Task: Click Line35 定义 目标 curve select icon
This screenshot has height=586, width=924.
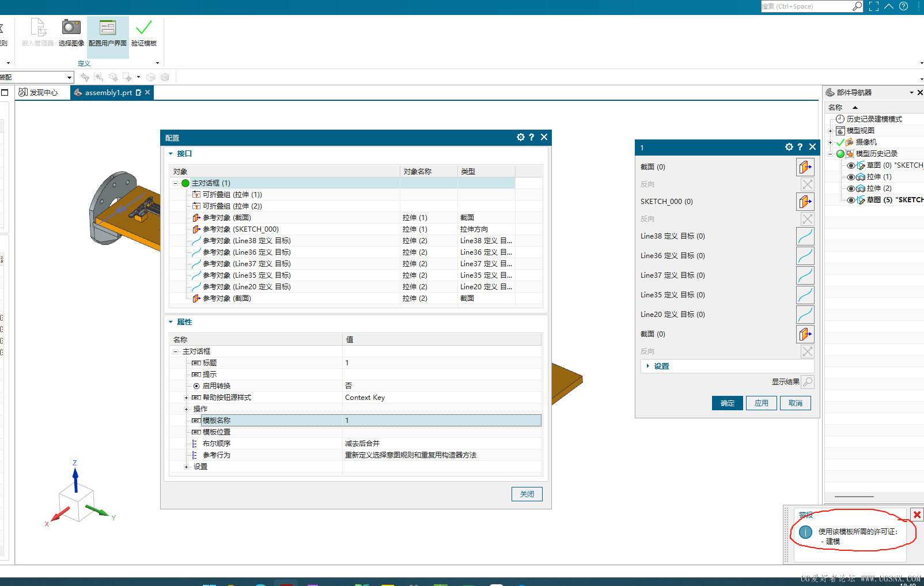Action: coord(805,295)
